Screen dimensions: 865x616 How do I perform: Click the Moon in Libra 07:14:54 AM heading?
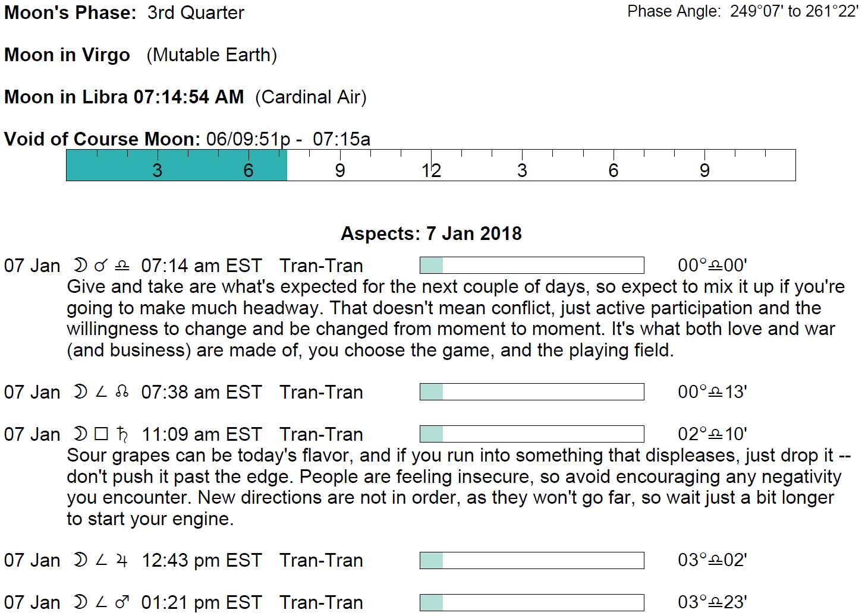coord(124,97)
